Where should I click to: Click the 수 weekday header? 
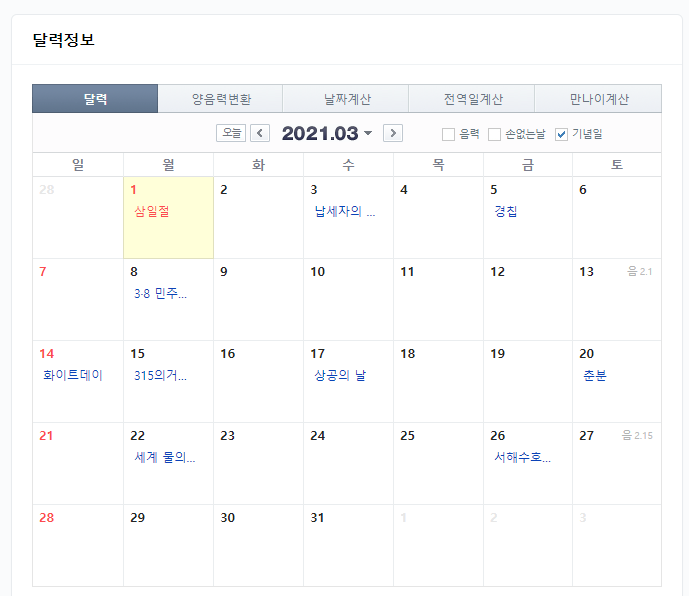pyautogui.click(x=348, y=165)
